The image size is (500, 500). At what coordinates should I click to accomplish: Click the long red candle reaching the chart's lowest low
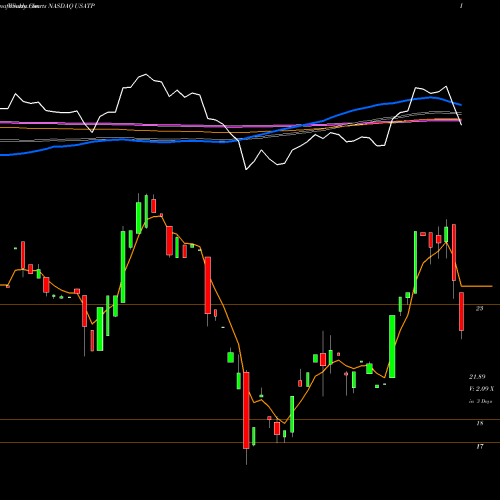coord(246,411)
